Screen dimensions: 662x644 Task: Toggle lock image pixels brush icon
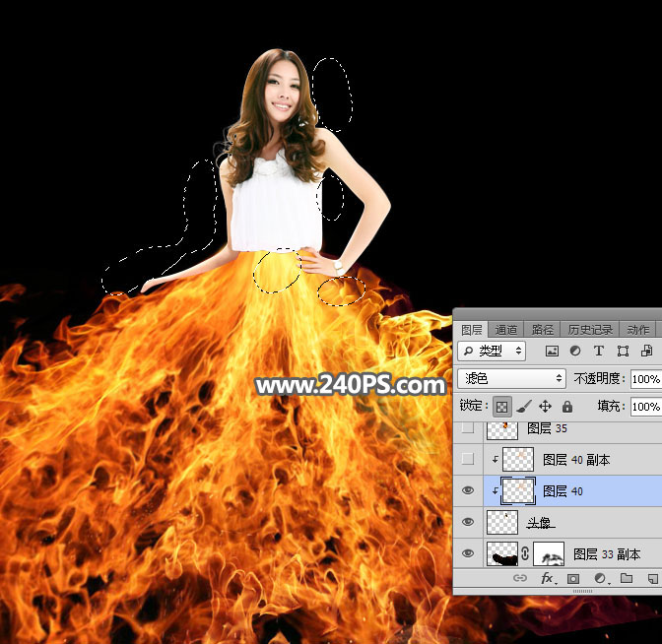click(x=524, y=407)
